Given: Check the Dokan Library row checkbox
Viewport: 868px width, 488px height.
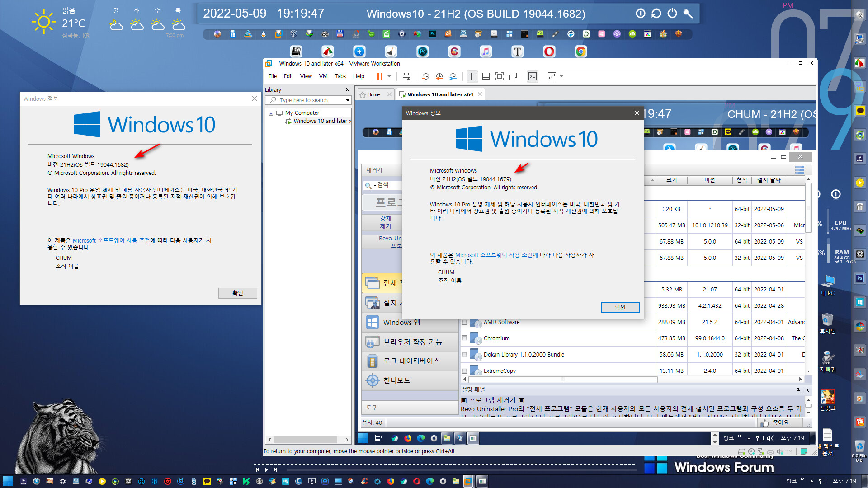Looking at the screenshot, I should (x=464, y=355).
